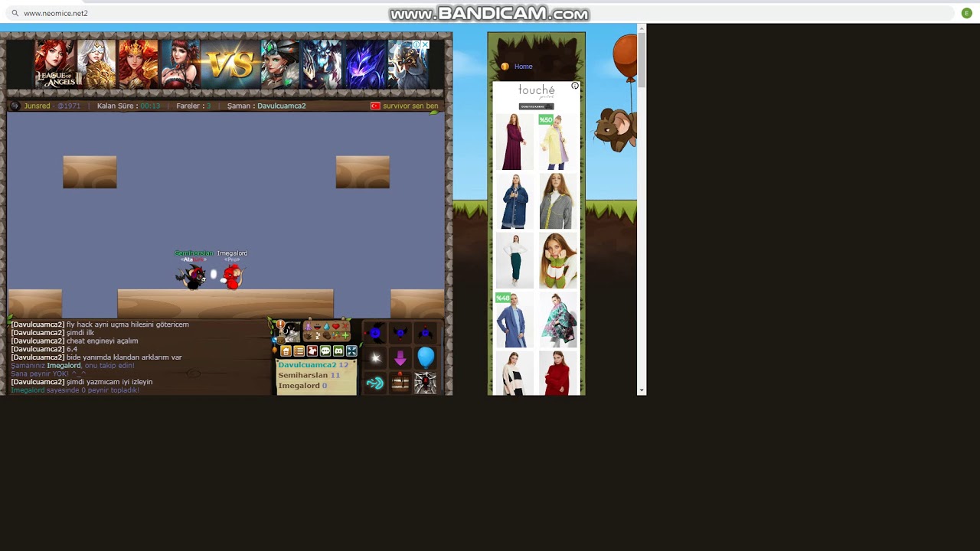Click the Discord icon button
Viewport: 980px width, 551px height.
(338, 351)
